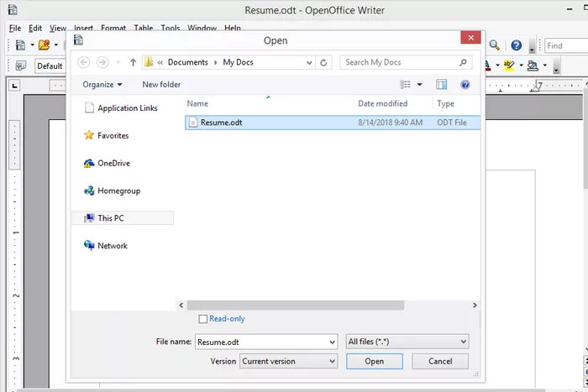Open the Edit menu in Writer
Screen dimensions: 588x392
click(x=35, y=28)
